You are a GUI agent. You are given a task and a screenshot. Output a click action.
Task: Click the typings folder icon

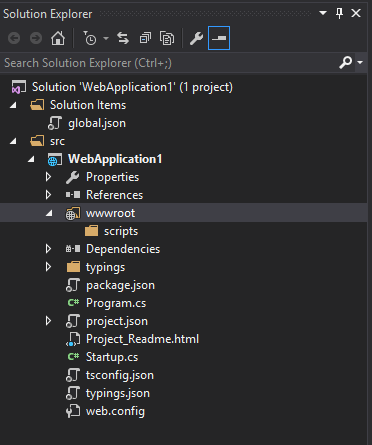pos(73,267)
